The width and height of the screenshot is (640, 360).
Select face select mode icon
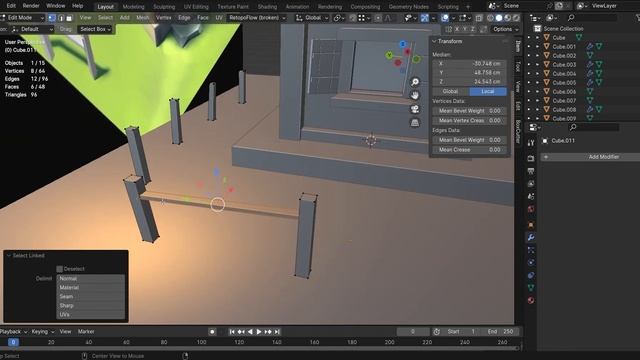(69, 18)
